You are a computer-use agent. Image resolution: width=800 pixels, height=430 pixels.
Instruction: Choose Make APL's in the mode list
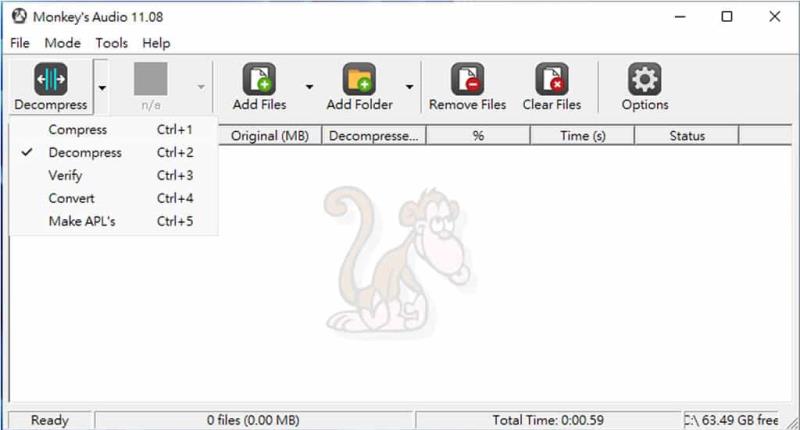point(114,221)
